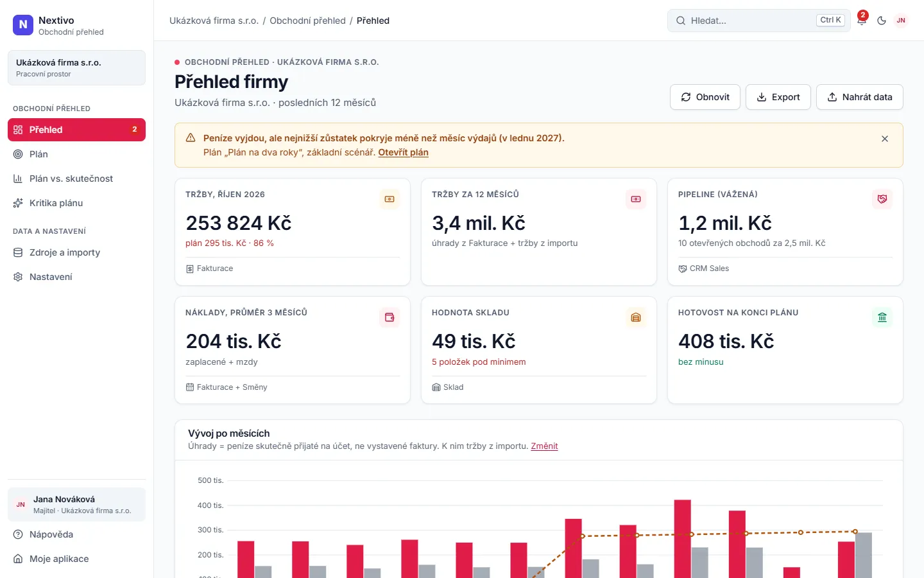
Task: Open Kritika plánu page
Action: click(76, 203)
